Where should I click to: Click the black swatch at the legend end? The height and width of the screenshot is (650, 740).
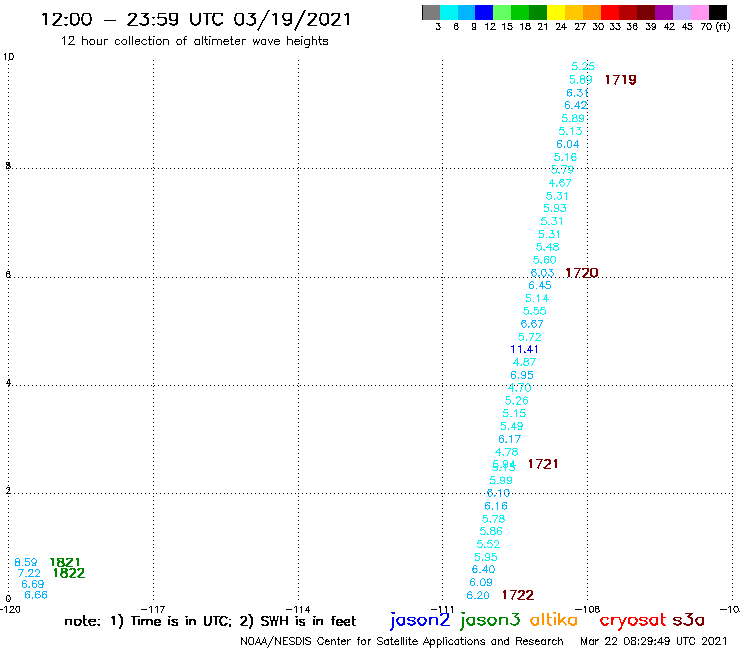[x=717, y=12]
